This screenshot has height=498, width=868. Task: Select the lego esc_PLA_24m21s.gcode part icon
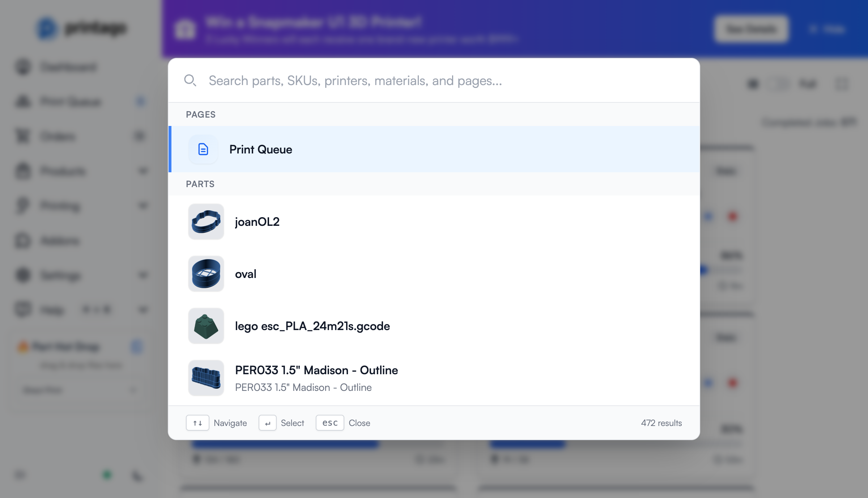(206, 326)
